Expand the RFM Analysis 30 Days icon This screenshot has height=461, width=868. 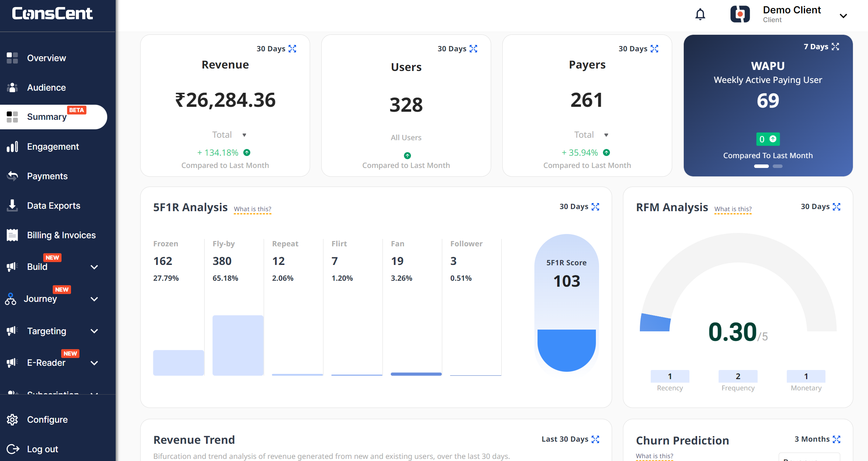click(836, 207)
